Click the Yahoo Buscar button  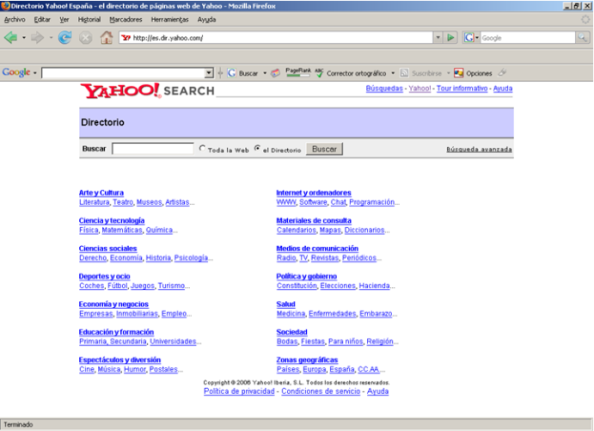324,149
